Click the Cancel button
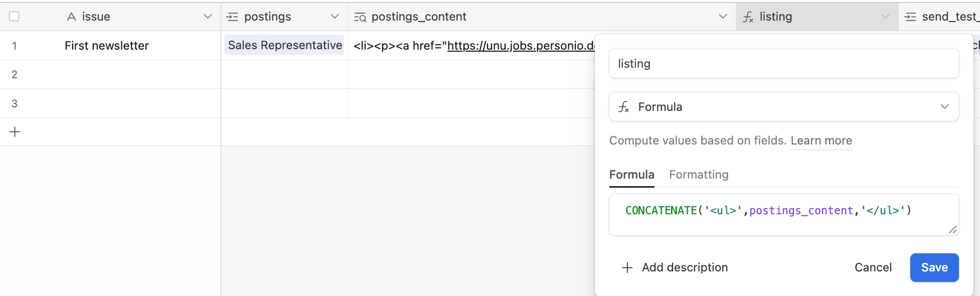 (873, 267)
